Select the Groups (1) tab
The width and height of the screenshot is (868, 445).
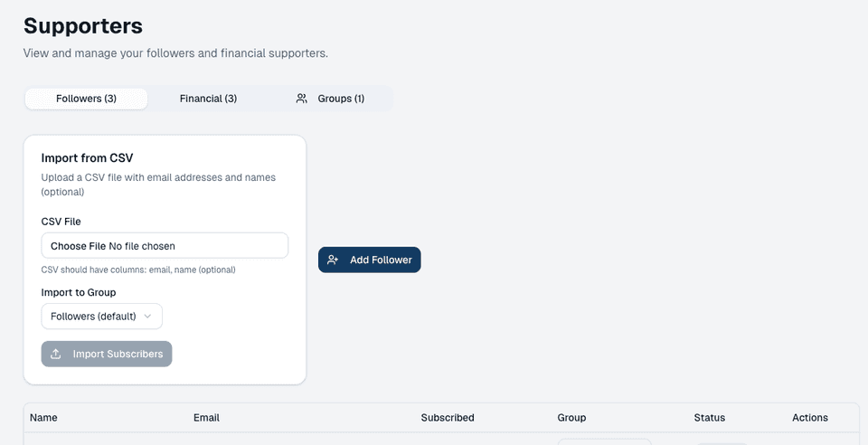331,99
